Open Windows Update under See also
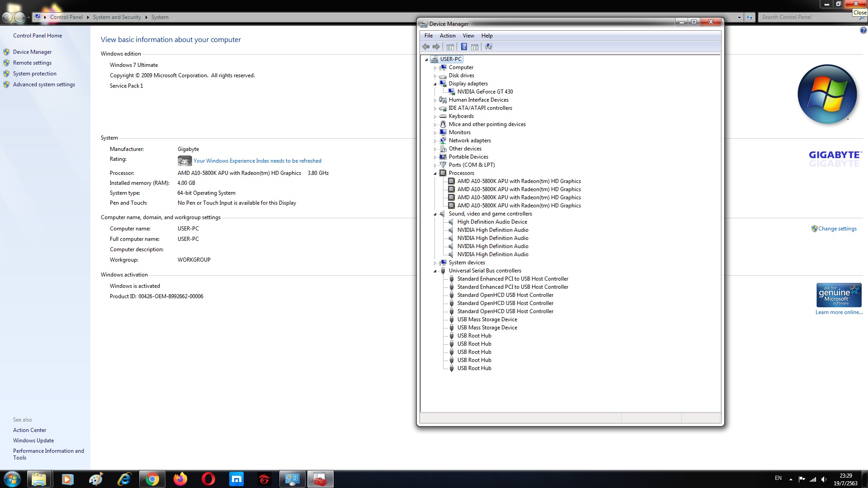The height and width of the screenshot is (488, 868). (x=33, y=441)
